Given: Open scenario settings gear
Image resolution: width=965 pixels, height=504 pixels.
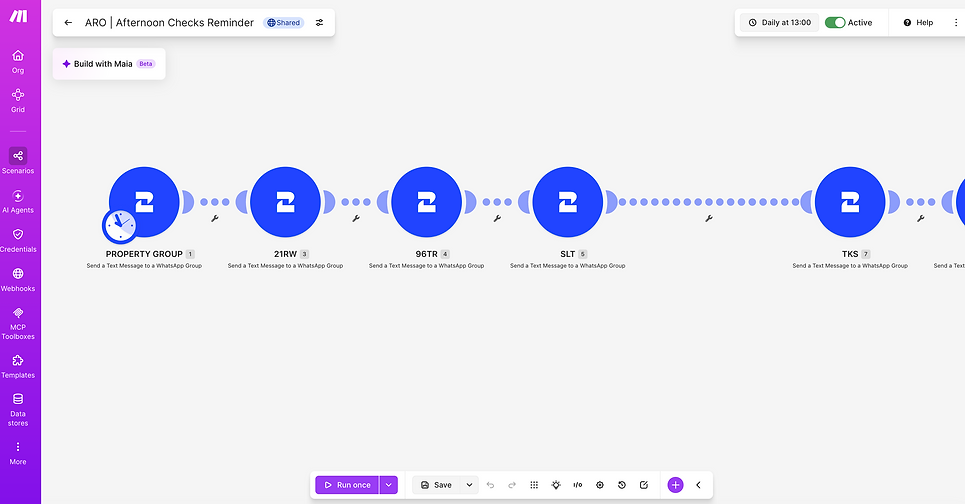Looking at the screenshot, I should [600, 485].
